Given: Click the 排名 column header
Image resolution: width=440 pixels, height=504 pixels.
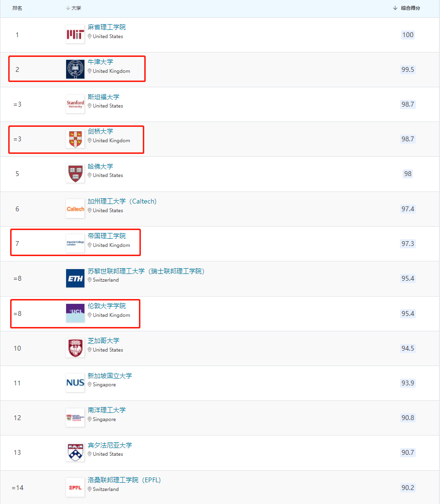Looking at the screenshot, I should (17, 8).
